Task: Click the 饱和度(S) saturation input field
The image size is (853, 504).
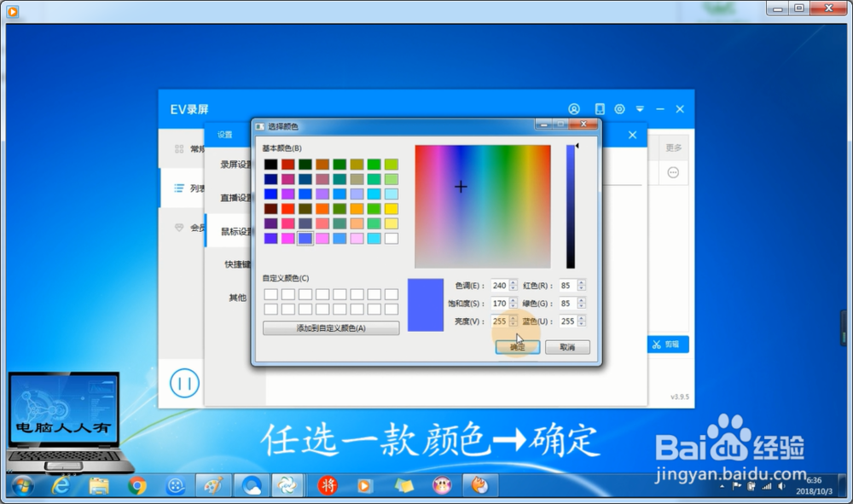Action: (x=499, y=304)
